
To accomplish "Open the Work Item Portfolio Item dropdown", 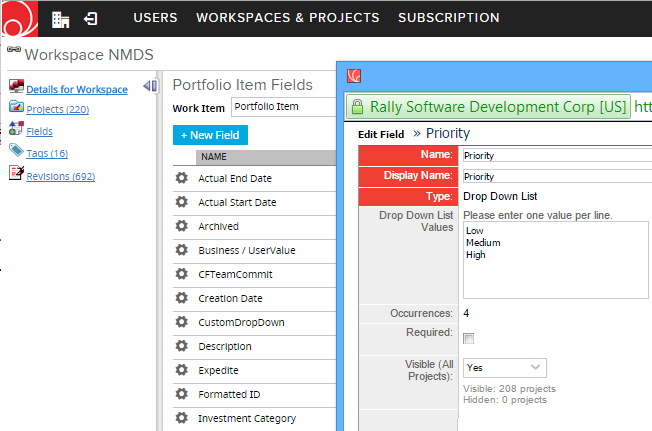I will pos(284,107).
